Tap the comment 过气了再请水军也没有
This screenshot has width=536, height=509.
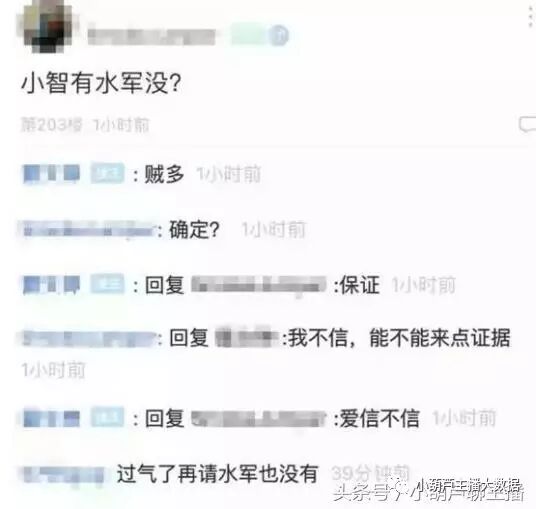pos(217,473)
